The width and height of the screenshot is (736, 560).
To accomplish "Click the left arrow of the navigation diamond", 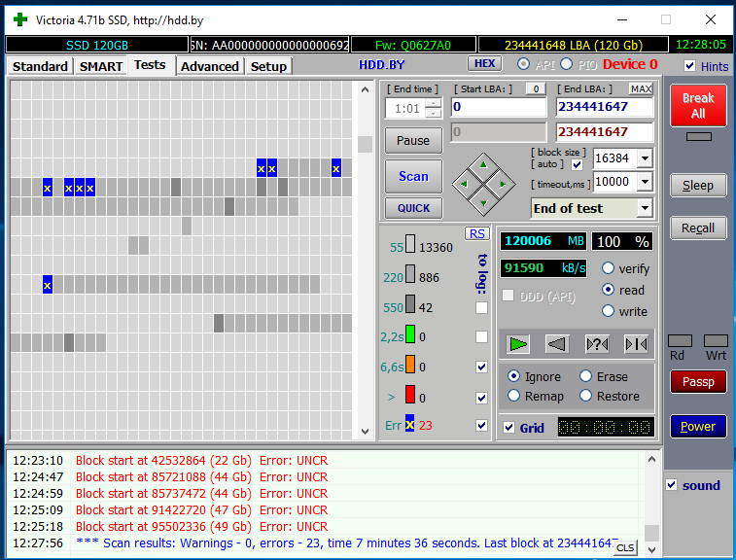I will [x=464, y=184].
